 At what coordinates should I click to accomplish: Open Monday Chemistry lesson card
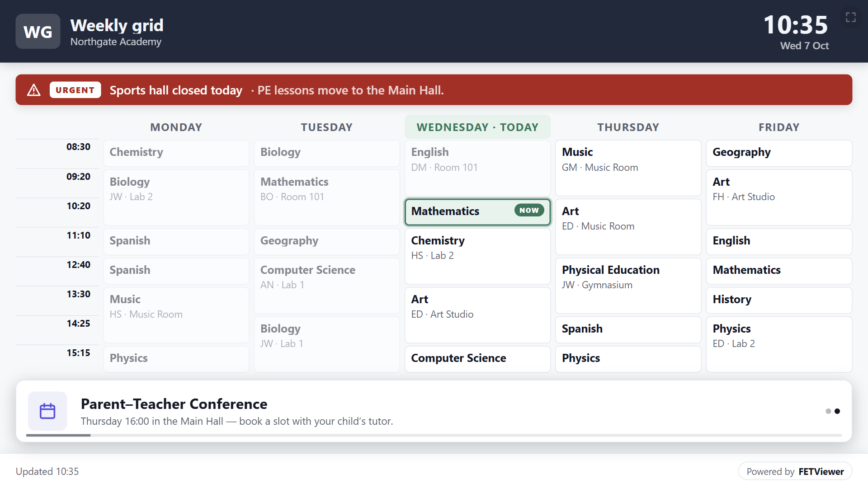click(176, 153)
